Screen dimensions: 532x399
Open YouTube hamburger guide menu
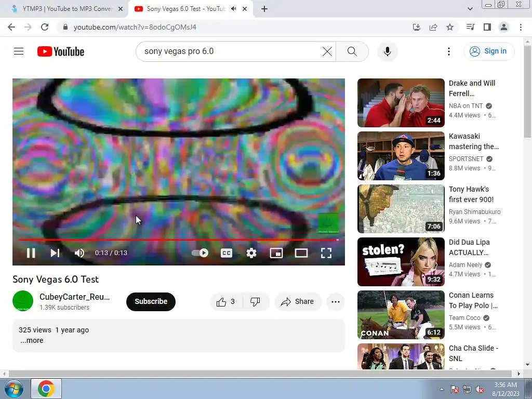tap(19, 51)
